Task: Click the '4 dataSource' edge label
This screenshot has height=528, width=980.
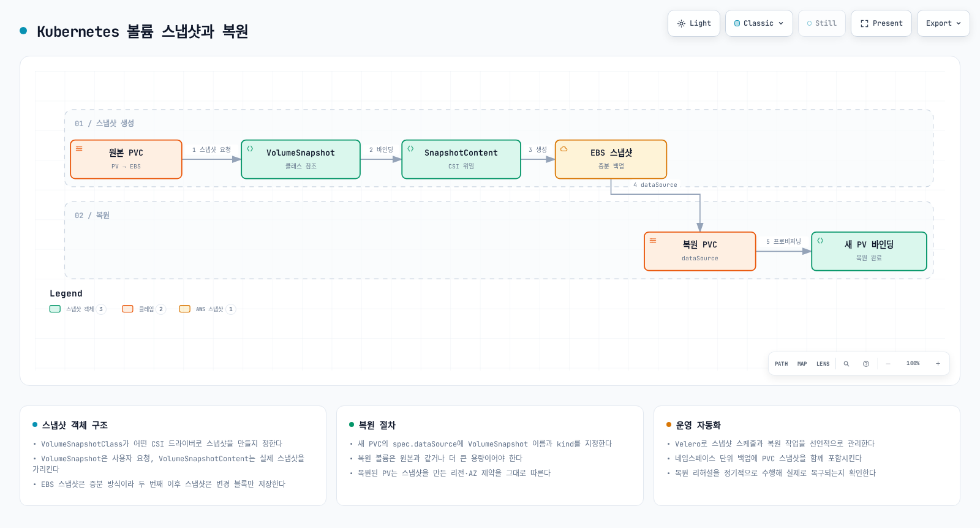Action: 655,184
